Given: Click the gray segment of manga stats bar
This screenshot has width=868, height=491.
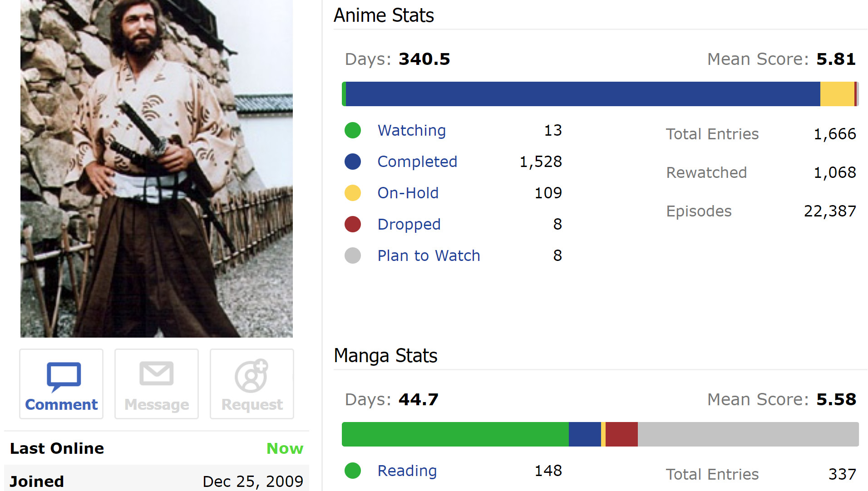Looking at the screenshot, I should tap(748, 435).
